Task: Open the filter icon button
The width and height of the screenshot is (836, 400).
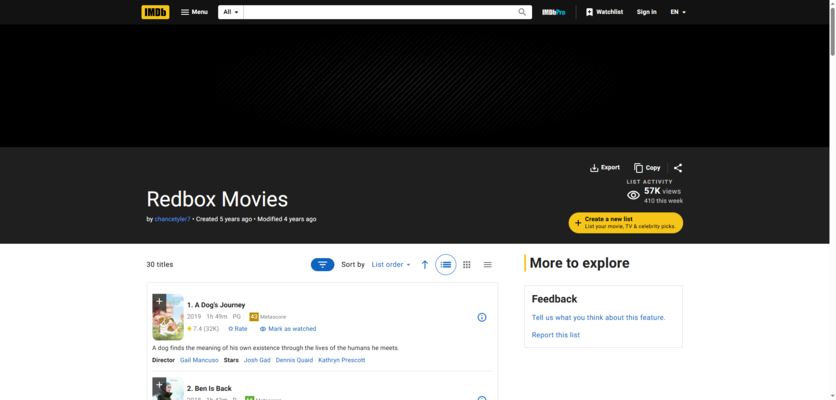Action: 322,264
